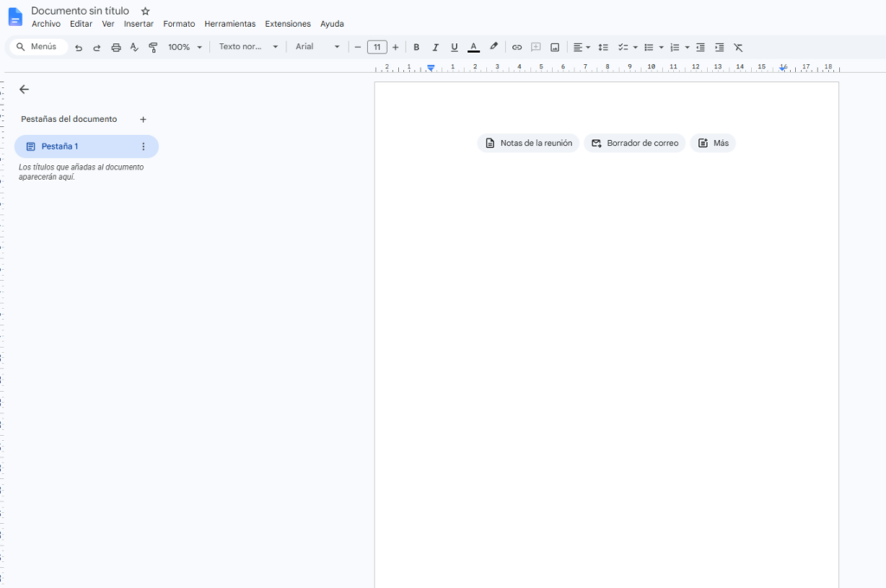Open the Formato menu

[179, 23]
